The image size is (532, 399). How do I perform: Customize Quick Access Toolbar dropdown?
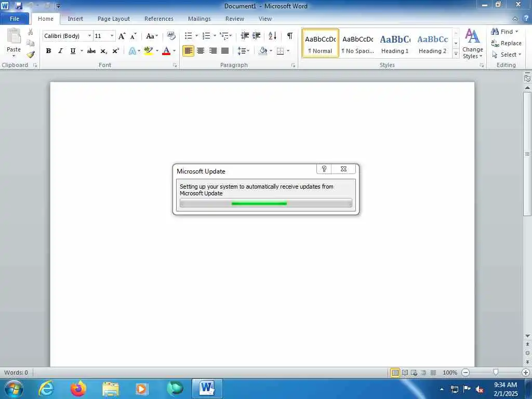(58, 6)
